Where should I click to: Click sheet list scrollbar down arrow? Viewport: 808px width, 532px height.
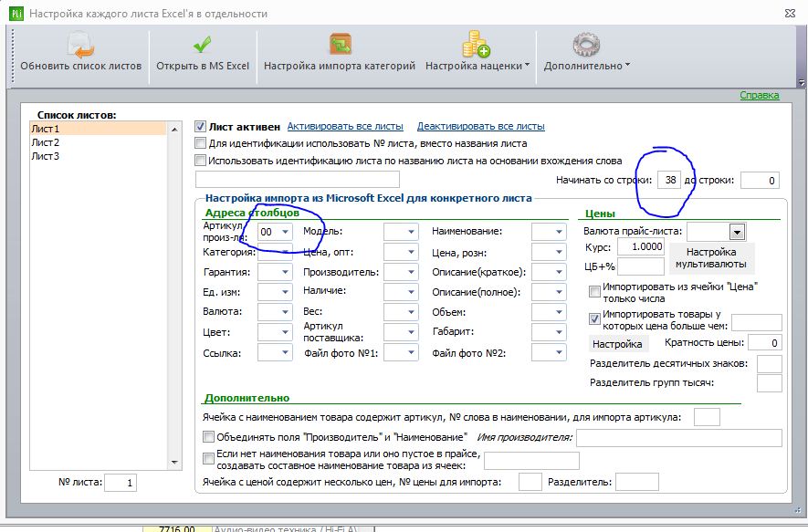pos(174,462)
